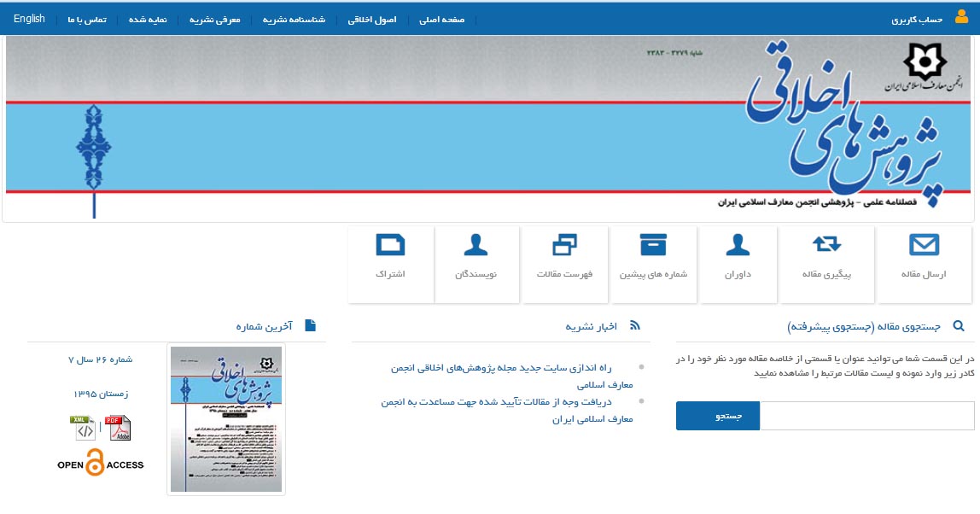This screenshot has width=980, height=514.
Task: Open the معرفی نشریه menu
Action: tap(214, 20)
